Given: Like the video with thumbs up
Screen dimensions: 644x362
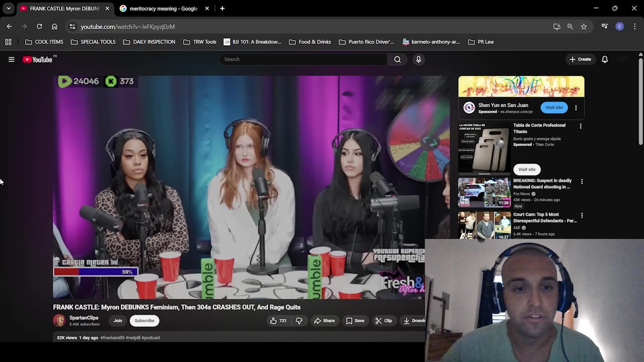Looking at the screenshot, I should point(278,321).
